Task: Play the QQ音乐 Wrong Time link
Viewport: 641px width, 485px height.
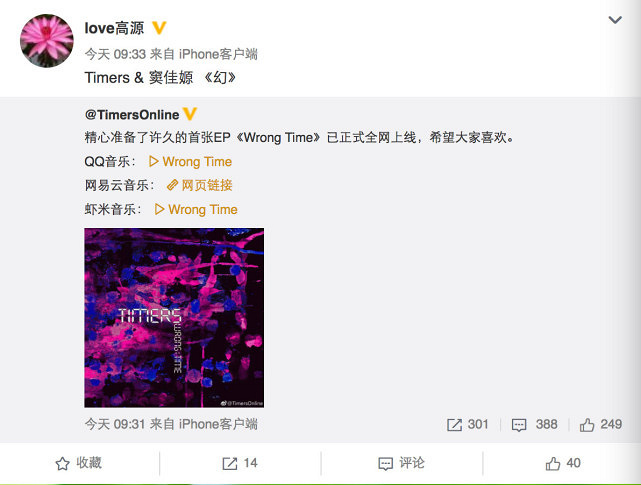Action: [191, 162]
